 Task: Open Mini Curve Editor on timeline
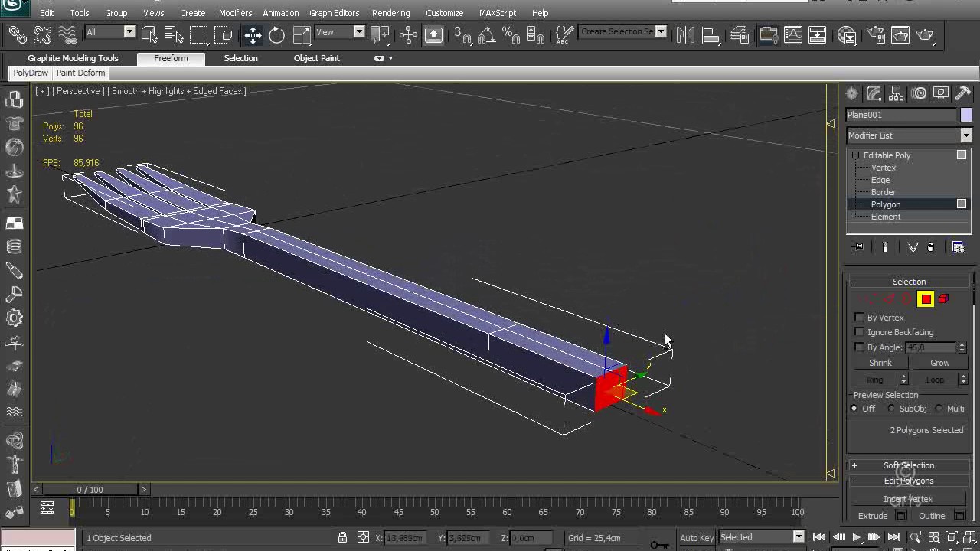pyautogui.click(x=47, y=507)
